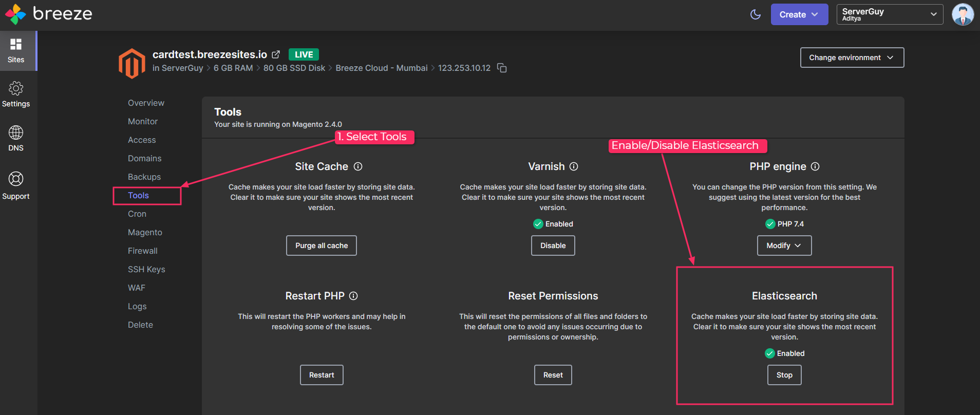Go to Domains menu item
980x415 pixels.
tap(144, 158)
